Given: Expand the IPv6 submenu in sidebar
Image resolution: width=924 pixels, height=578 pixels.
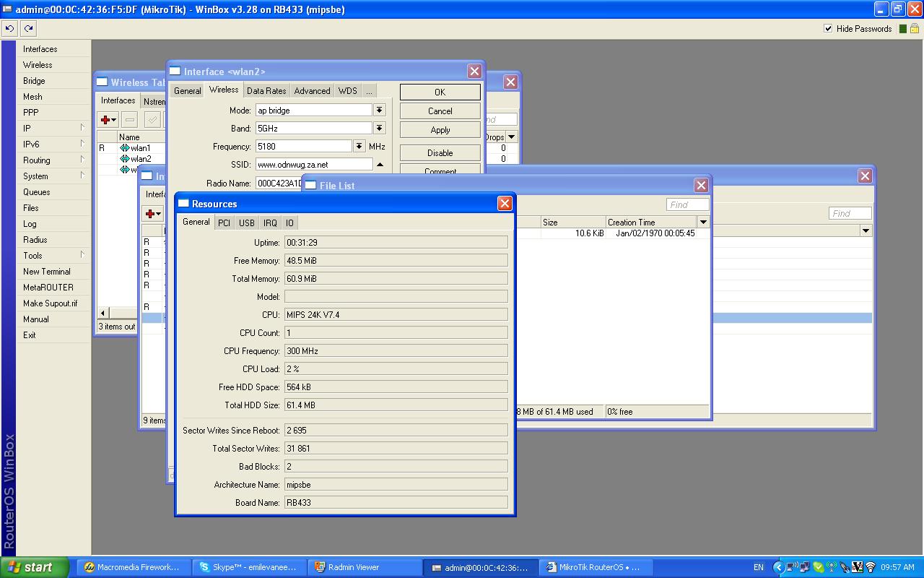Looking at the screenshot, I should pyautogui.click(x=54, y=144).
